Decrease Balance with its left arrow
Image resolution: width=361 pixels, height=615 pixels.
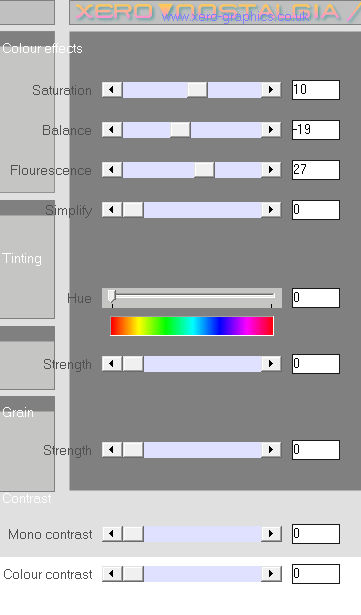pos(112,130)
